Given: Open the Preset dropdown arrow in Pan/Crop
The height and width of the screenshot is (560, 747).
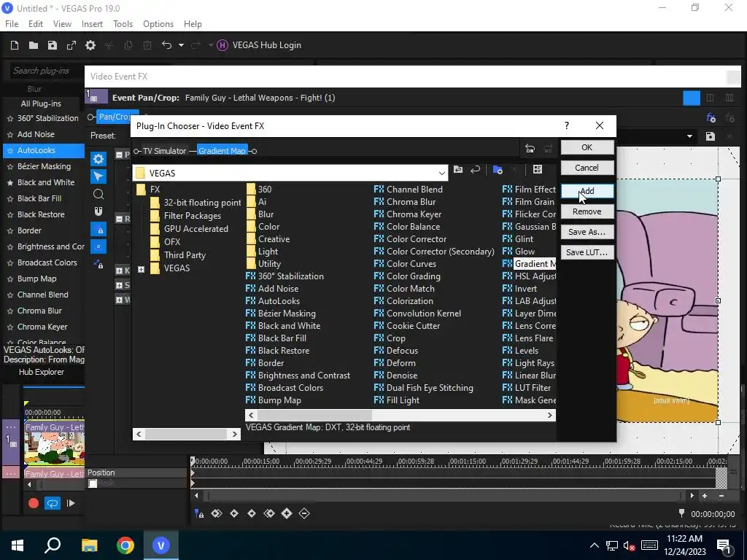Looking at the screenshot, I should pyautogui.click(x=689, y=136).
